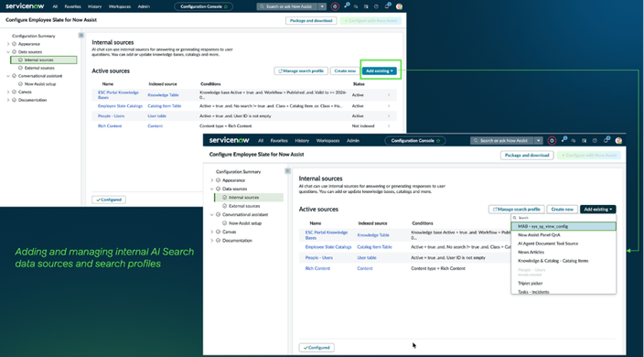Open search scope dropdown arrow in front window

pos(539,140)
